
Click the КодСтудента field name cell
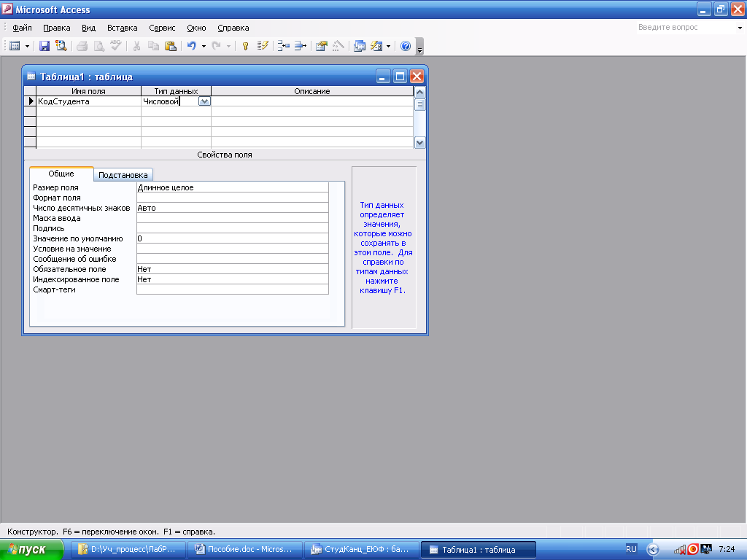[x=88, y=101]
